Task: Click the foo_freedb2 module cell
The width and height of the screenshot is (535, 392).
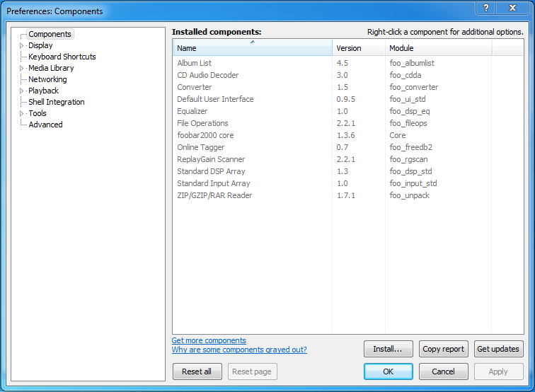Action: (410, 147)
